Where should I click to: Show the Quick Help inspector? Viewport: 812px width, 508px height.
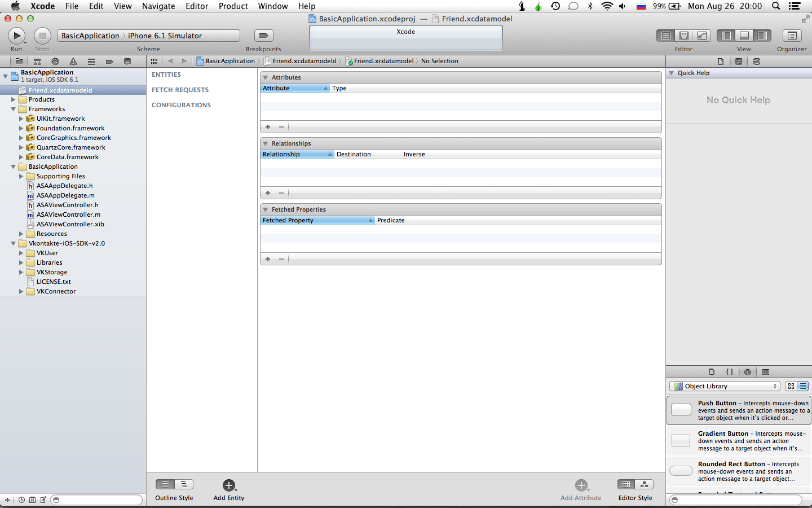pos(739,61)
